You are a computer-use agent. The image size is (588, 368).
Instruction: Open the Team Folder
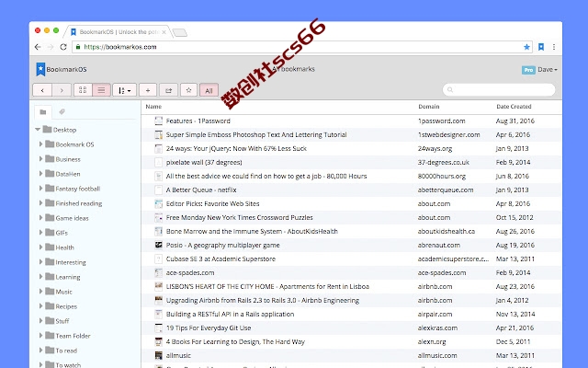[x=68, y=335]
